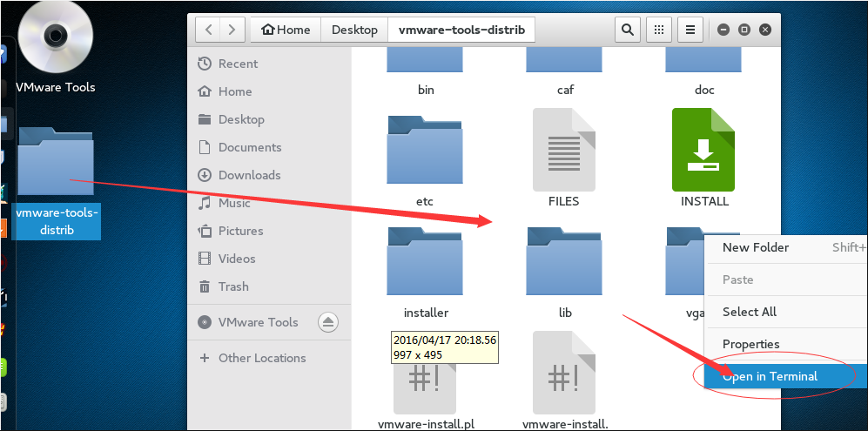Choose Select All from context menu
Image resolution: width=868 pixels, height=431 pixels.
(786, 312)
